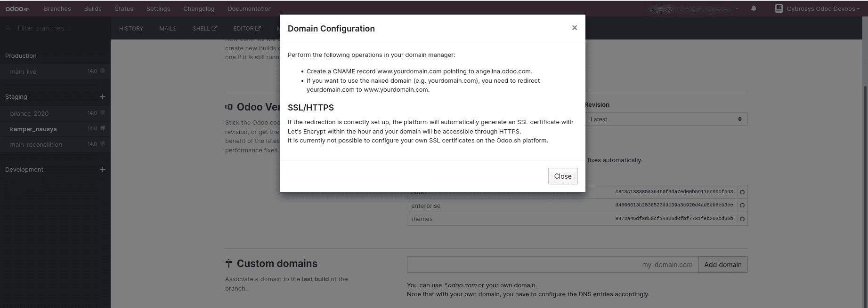Click the SSL/HTTPS heading in dialog

pyautogui.click(x=310, y=108)
